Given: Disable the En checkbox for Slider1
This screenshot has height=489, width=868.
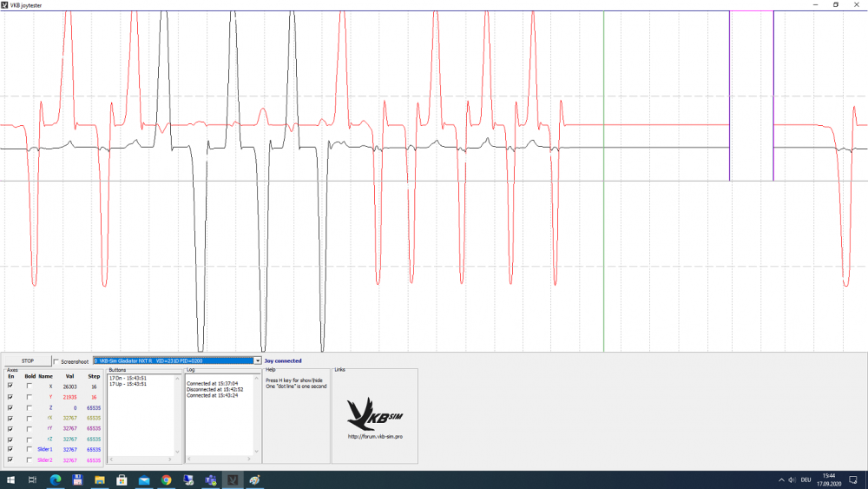Looking at the screenshot, I should point(10,449).
